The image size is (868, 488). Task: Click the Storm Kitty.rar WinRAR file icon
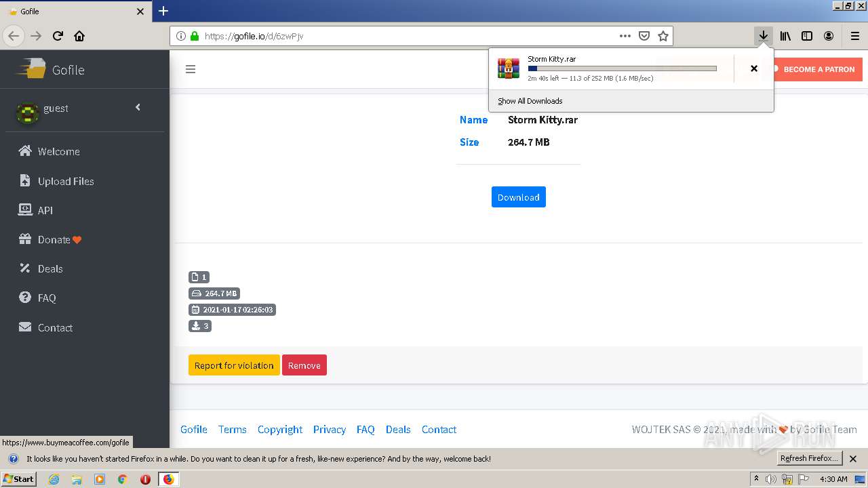click(509, 68)
